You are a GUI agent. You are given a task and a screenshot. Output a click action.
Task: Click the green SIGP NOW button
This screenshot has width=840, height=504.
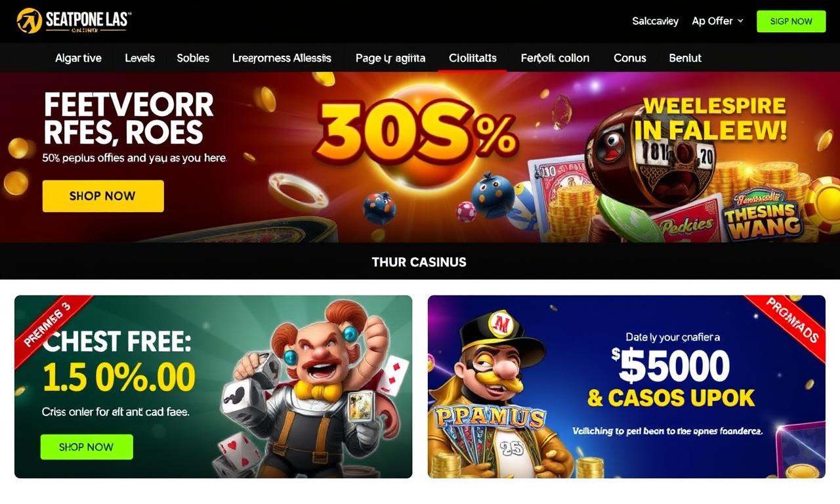click(x=791, y=21)
